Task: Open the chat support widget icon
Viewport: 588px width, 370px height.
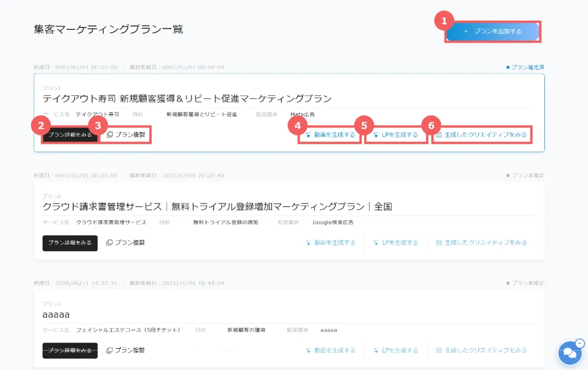Action: (569, 353)
